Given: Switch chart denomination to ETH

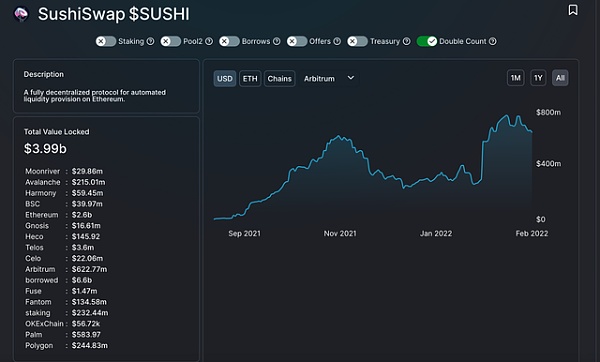Looking at the screenshot, I should pyautogui.click(x=250, y=78).
